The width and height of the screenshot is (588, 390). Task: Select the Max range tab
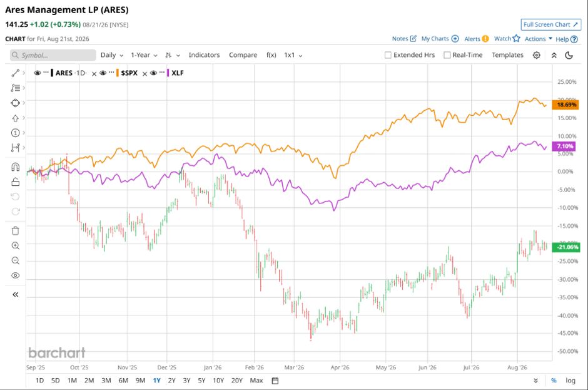click(256, 381)
